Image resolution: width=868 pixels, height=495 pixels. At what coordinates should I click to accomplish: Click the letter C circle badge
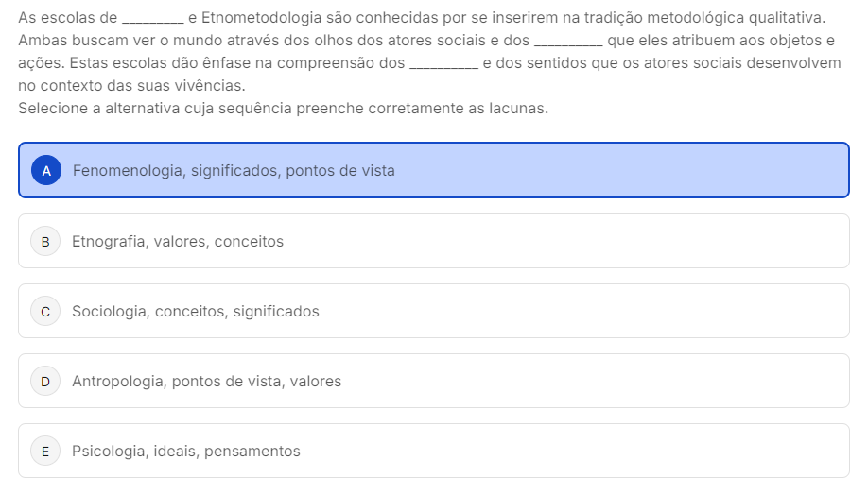coord(45,311)
